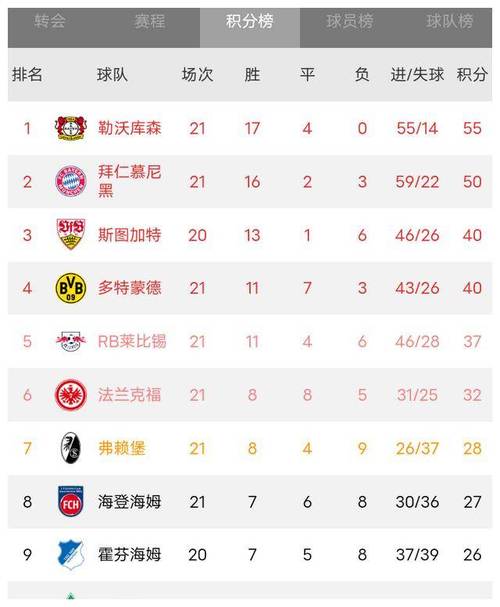Switch to the 赛程 tab

[x=150, y=21]
